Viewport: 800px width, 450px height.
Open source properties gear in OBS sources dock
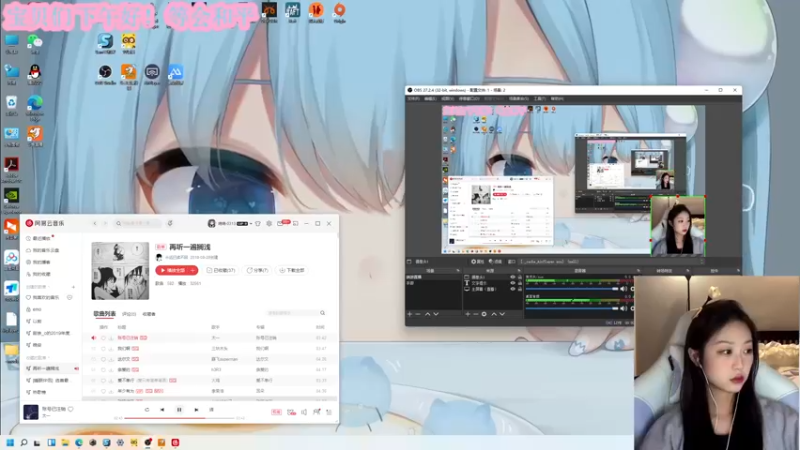click(x=484, y=314)
